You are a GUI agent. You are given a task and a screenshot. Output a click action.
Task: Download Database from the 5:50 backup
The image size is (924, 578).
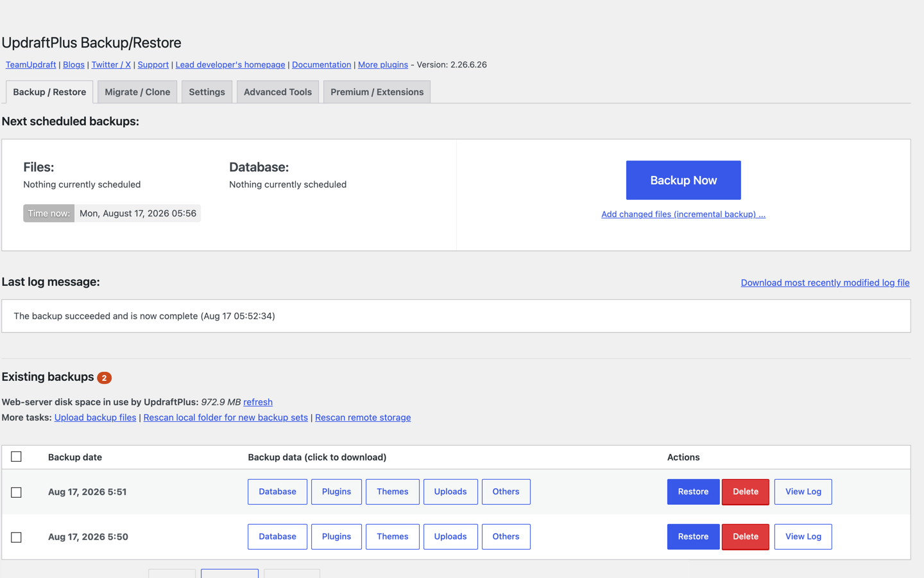pos(277,537)
